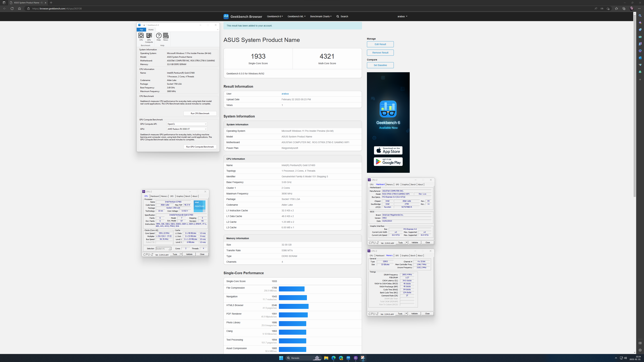
Task: Select Home tab in Geekbench 6 window
Action: click(151, 30)
